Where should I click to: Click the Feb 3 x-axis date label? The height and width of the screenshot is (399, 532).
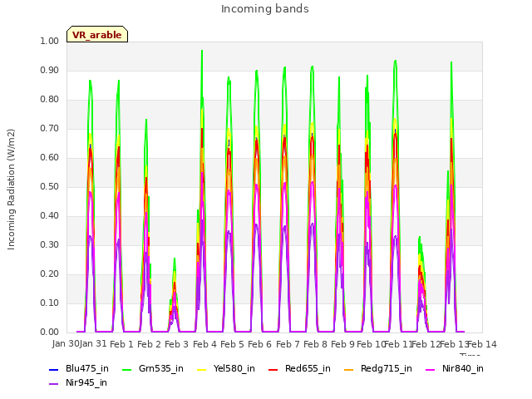tap(177, 344)
